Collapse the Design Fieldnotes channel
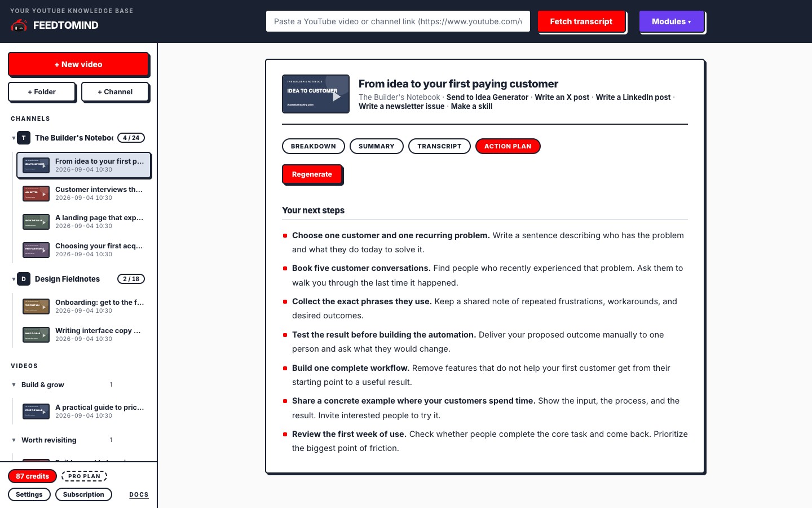812x508 pixels. click(x=14, y=279)
